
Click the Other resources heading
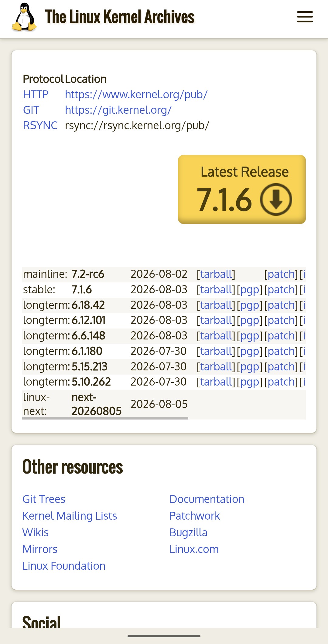point(73,467)
